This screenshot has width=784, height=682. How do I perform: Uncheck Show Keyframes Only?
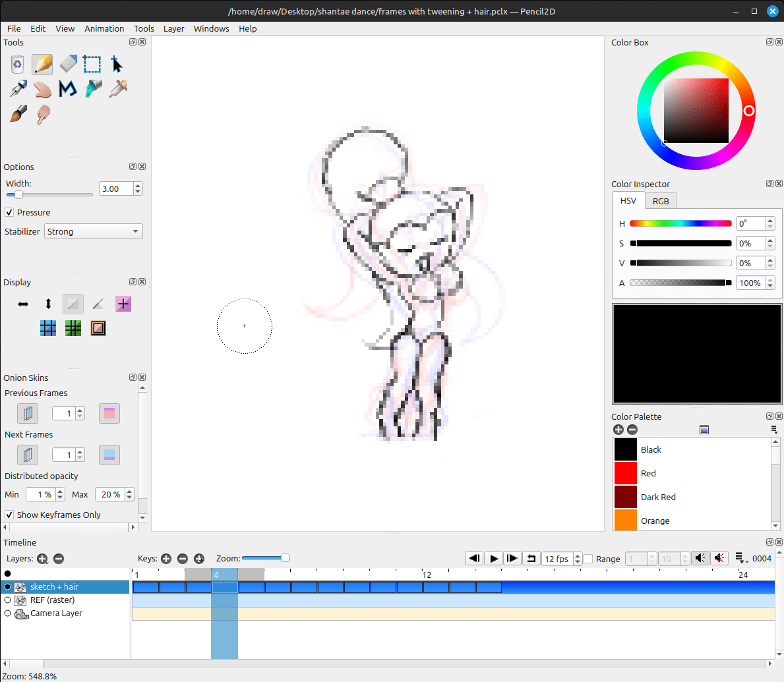click(9, 515)
